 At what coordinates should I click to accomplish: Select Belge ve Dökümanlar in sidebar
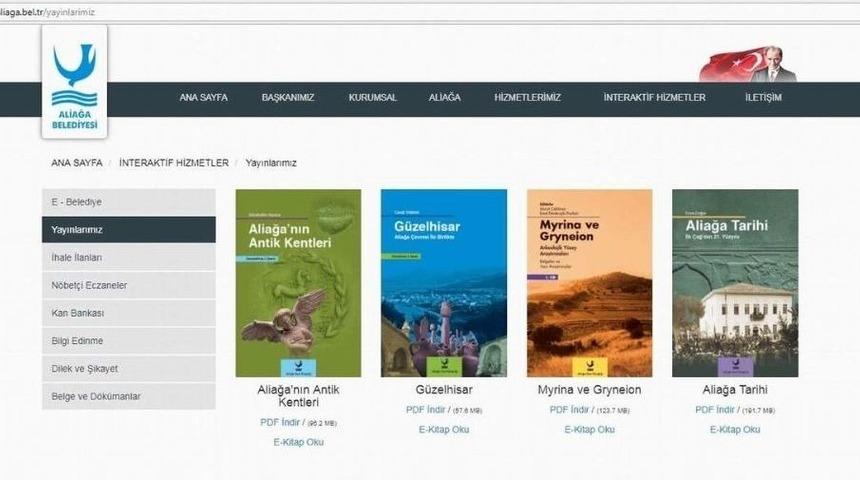click(x=129, y=396)
